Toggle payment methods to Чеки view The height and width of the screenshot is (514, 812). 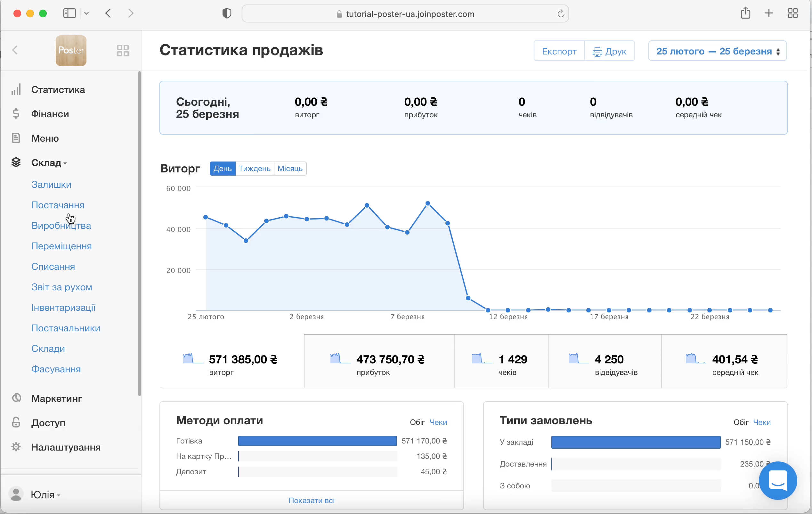click(438, 422)
